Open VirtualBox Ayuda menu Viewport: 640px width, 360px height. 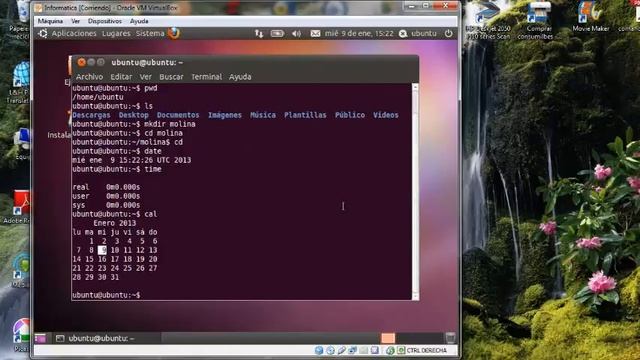tap(139, 21)
